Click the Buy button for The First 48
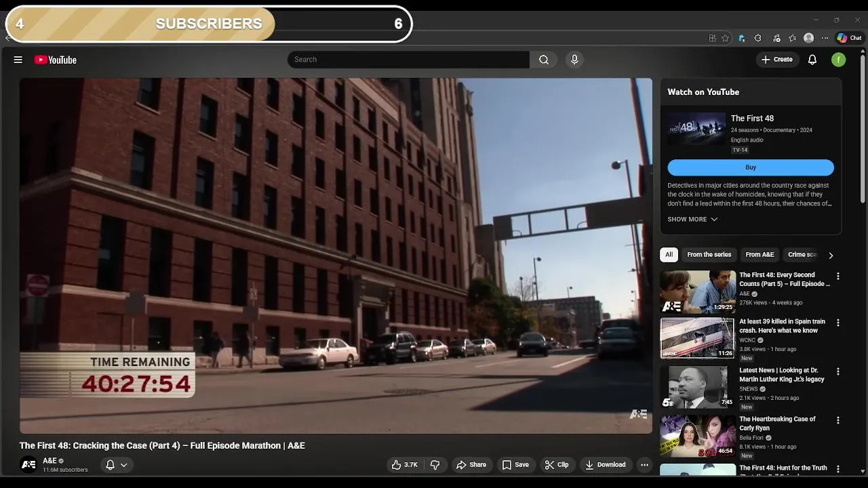 (x=751, y=167)
